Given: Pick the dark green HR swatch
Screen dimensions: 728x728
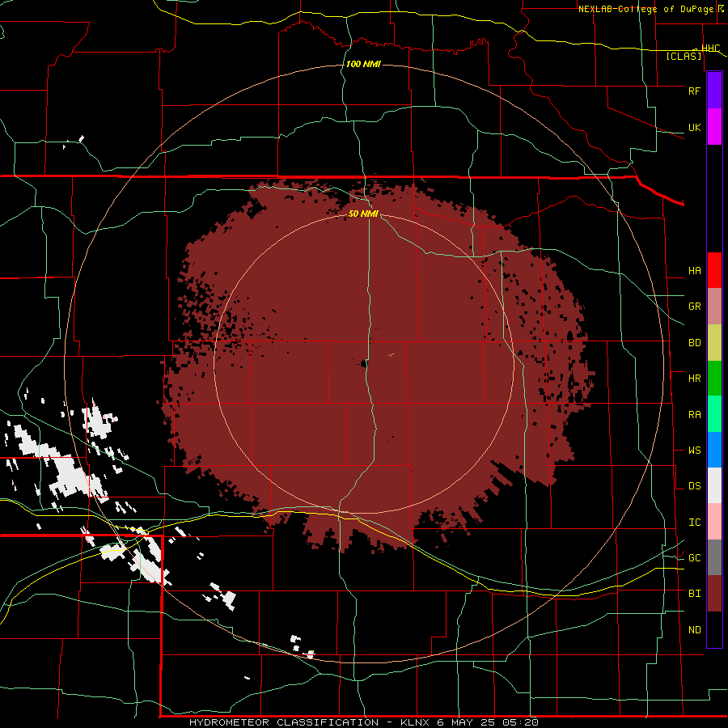Looking at the screenshot, I should click(714, 379).
